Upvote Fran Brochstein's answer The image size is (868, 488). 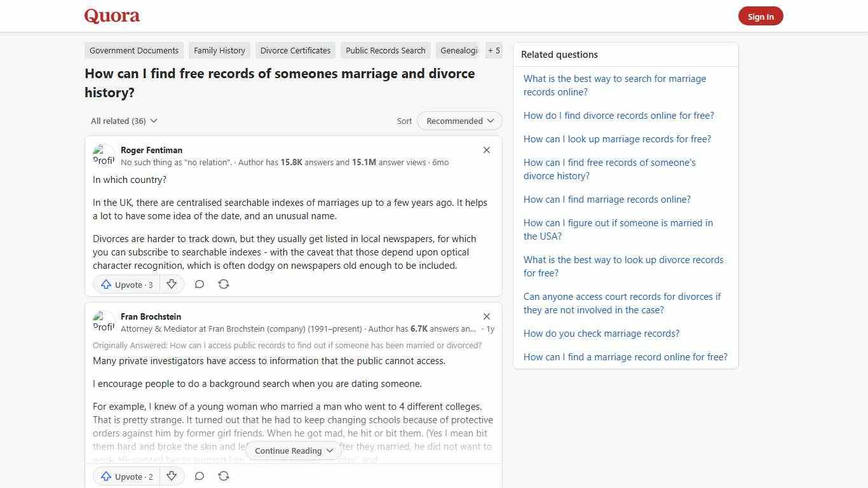click(126, 476)
